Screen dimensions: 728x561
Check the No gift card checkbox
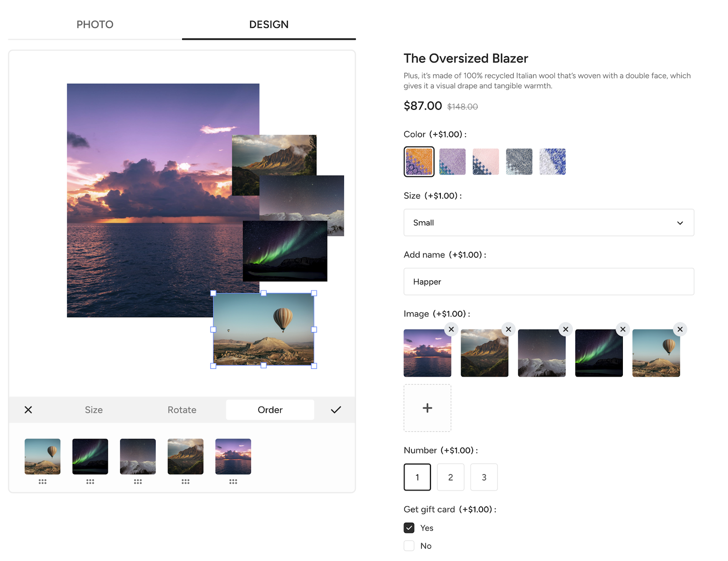409,546
